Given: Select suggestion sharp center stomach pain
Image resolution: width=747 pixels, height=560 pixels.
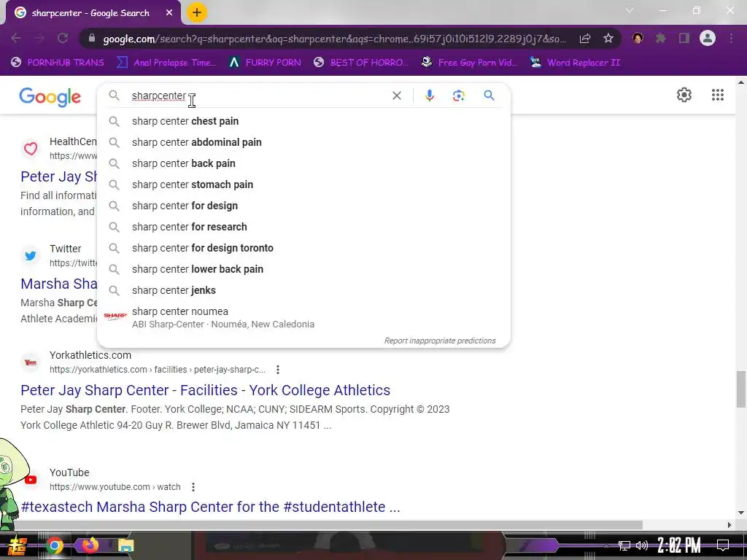Looking at the screenshot, I should [x=303, y=184].
